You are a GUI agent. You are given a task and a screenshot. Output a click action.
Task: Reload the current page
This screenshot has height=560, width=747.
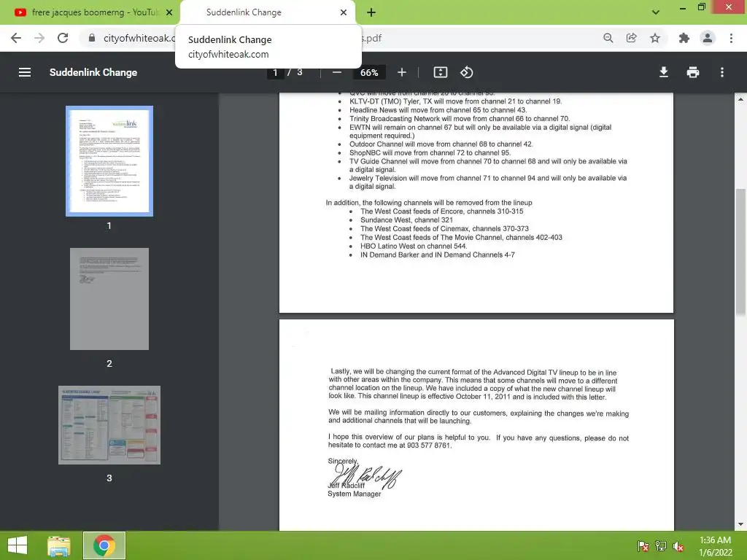(63, 38)
